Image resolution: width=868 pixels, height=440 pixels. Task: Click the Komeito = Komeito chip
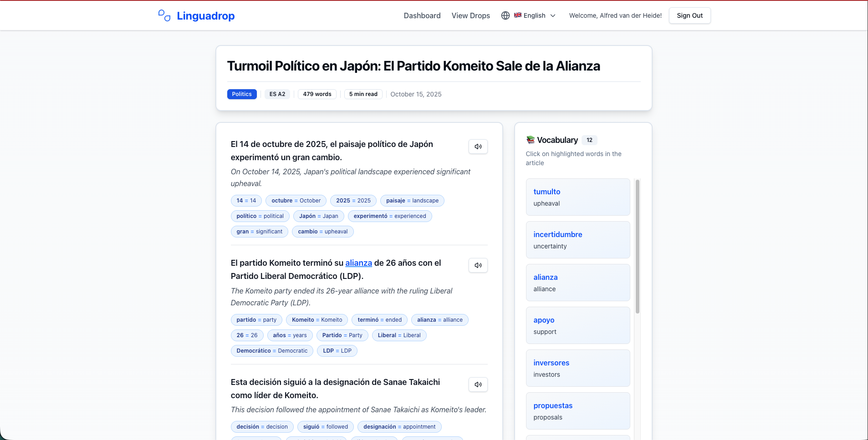[x=317, y=320]
